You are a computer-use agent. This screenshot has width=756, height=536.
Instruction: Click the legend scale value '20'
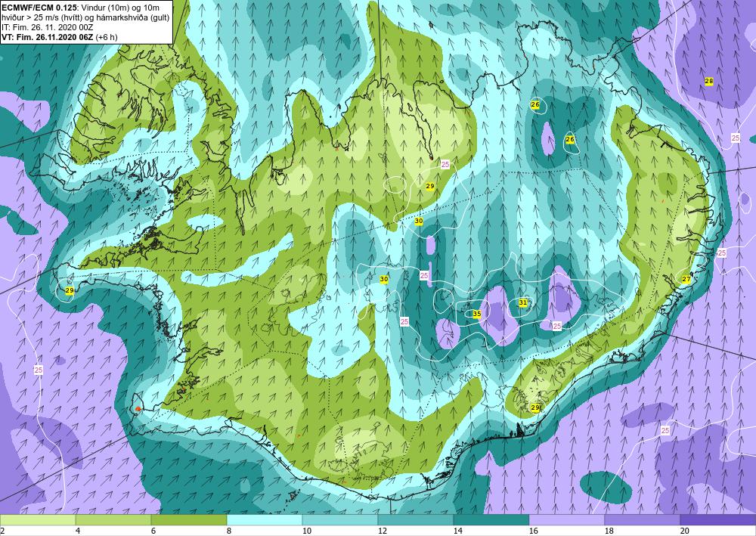pos(685,531)
